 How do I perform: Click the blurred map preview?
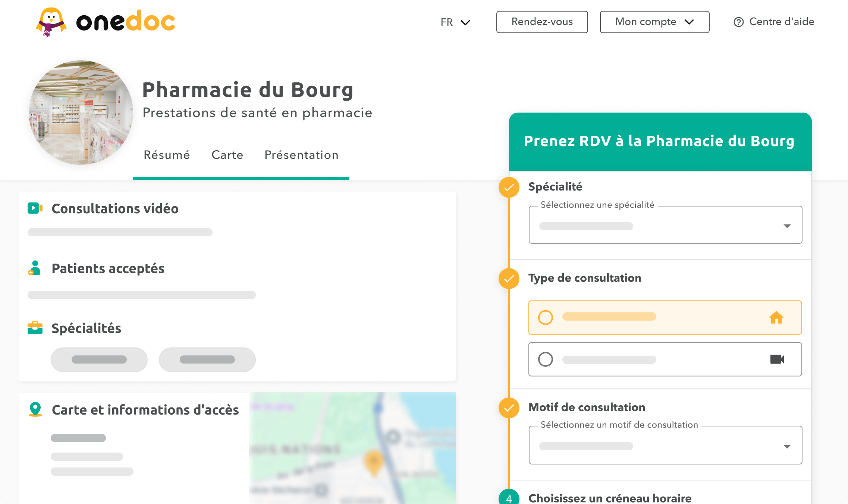[352, 448]
